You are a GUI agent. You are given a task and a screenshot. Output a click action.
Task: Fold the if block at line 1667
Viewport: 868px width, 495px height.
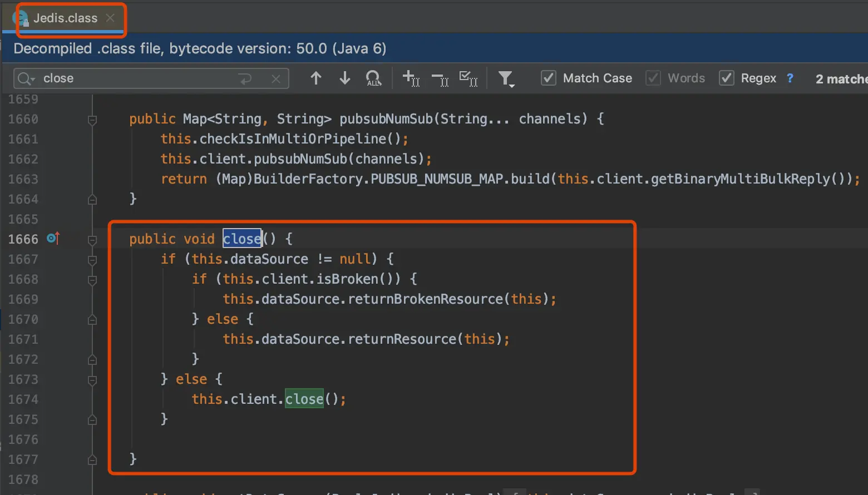92,260
